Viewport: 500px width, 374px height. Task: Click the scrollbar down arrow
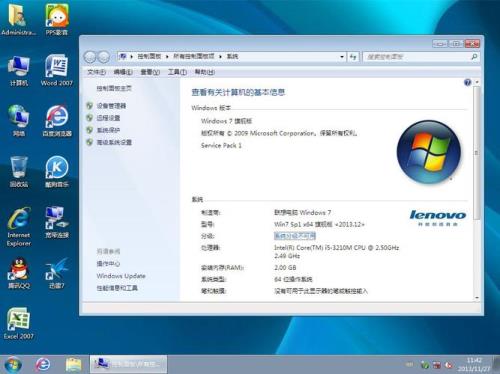pos(477,298)
